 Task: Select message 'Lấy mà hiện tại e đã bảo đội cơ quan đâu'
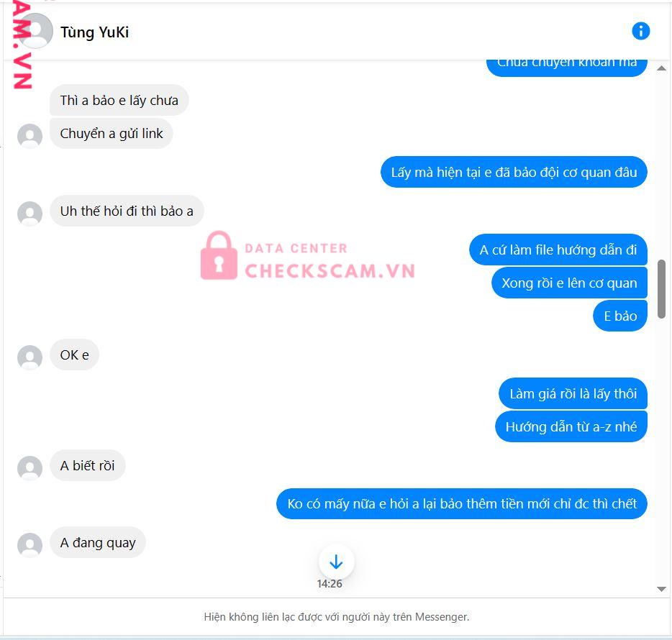click(514, 172)
